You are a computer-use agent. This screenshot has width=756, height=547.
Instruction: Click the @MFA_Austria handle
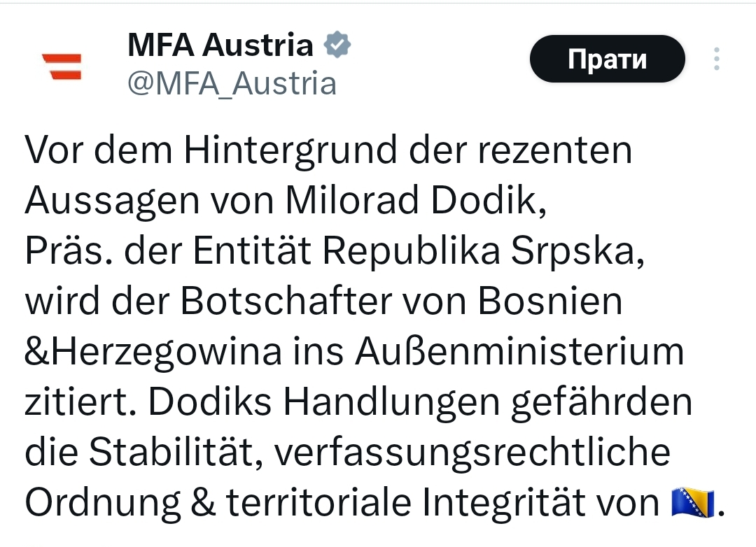point(232,83)
